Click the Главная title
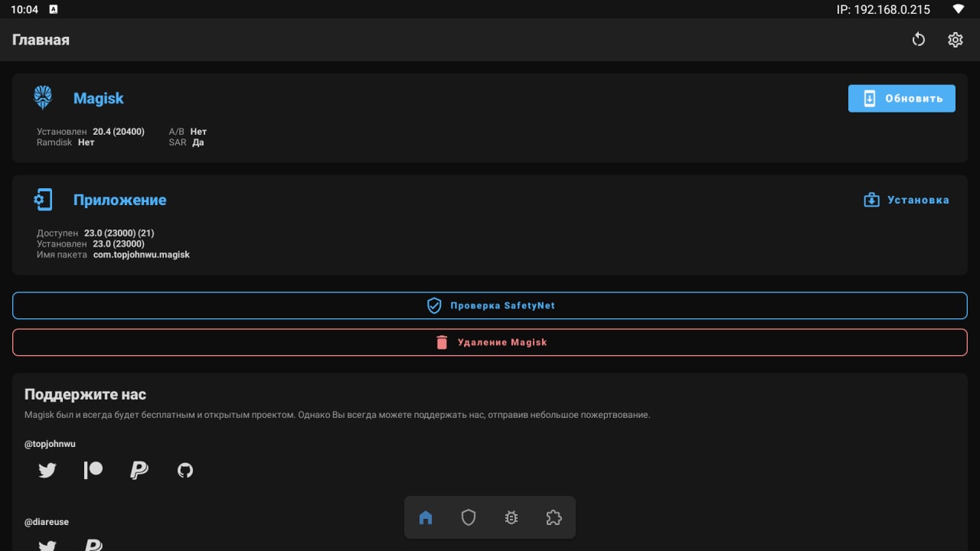The height and width of the screenshot is (551, 980). [41, 40]
